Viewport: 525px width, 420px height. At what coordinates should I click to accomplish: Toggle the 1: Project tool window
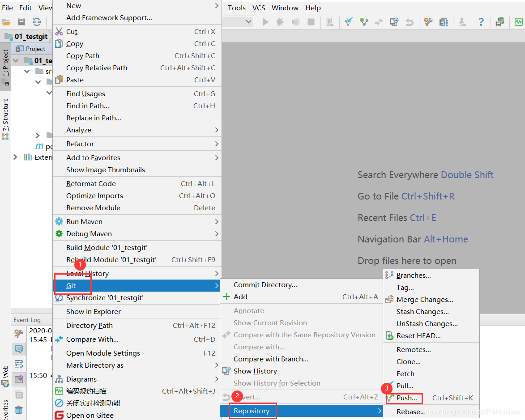coord(5,66)
